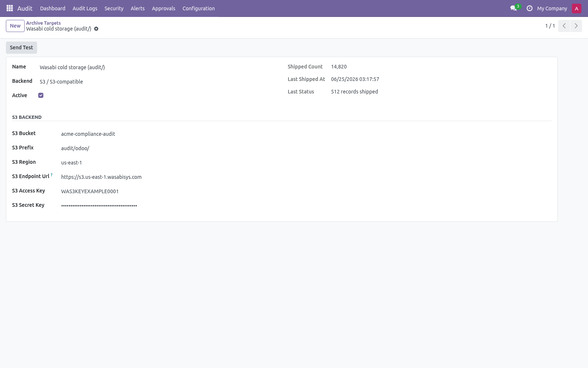Edit the S3 Prefix field

click(x=306, y=148)
